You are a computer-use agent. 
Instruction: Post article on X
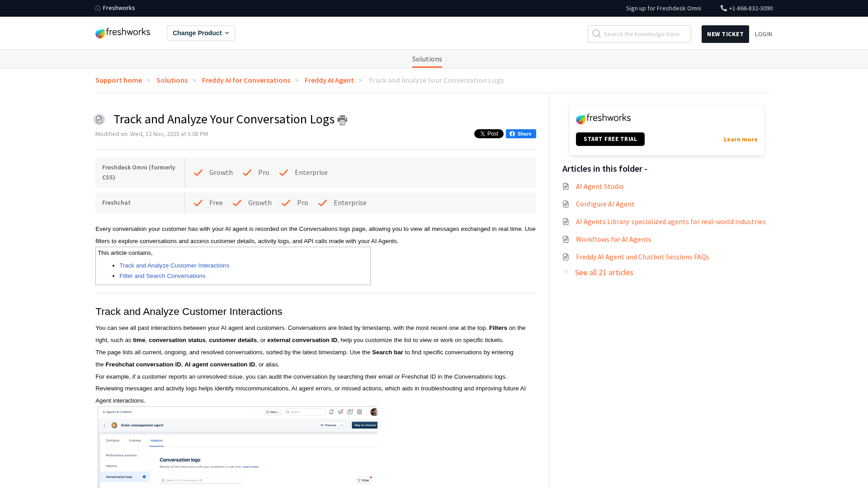pos(489,134)
